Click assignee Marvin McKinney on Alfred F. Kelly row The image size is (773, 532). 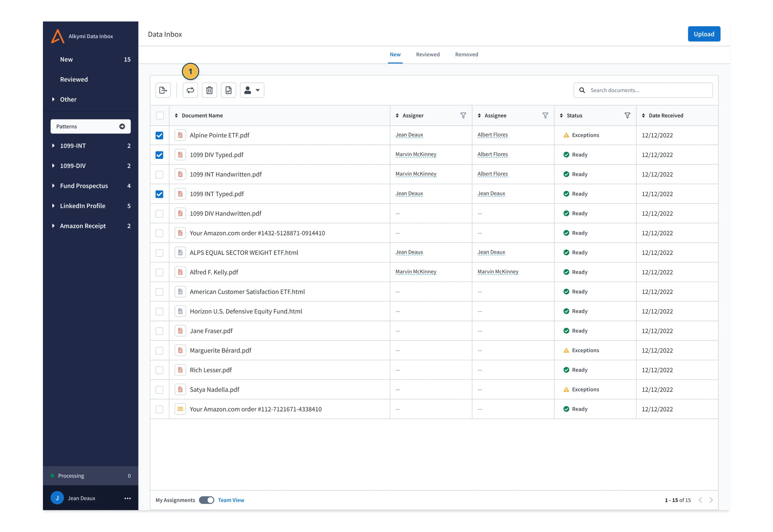[498, 272]
